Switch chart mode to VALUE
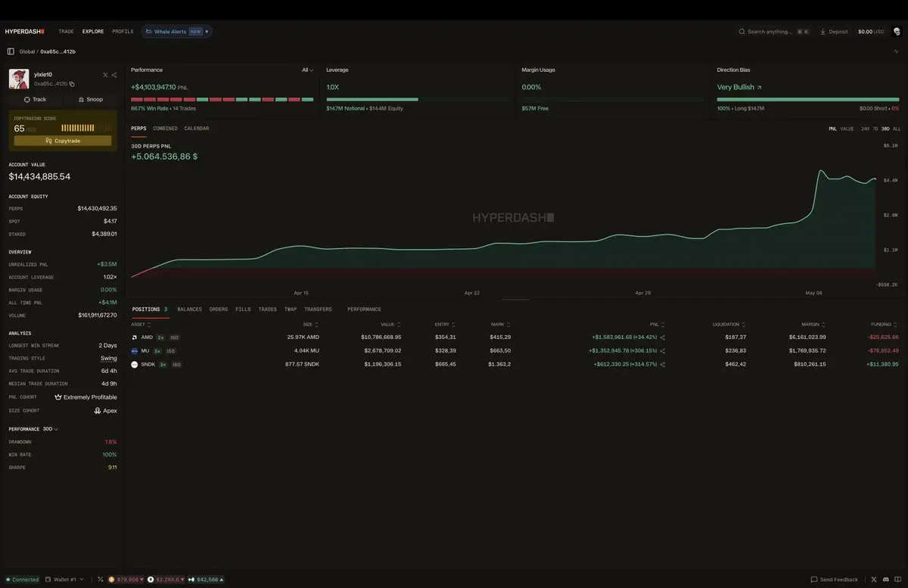Image resolution: width=908 pixels, height=588 pixels. point(847,129)
